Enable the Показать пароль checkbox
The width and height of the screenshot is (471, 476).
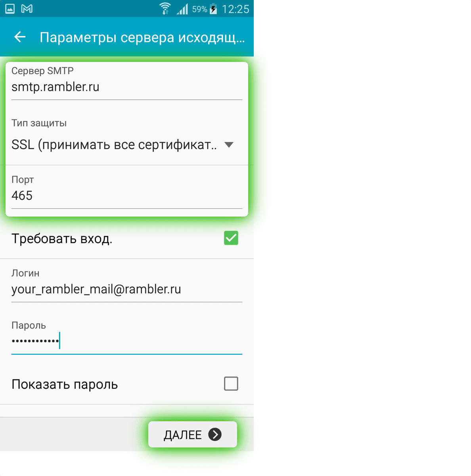coord(231,384)
